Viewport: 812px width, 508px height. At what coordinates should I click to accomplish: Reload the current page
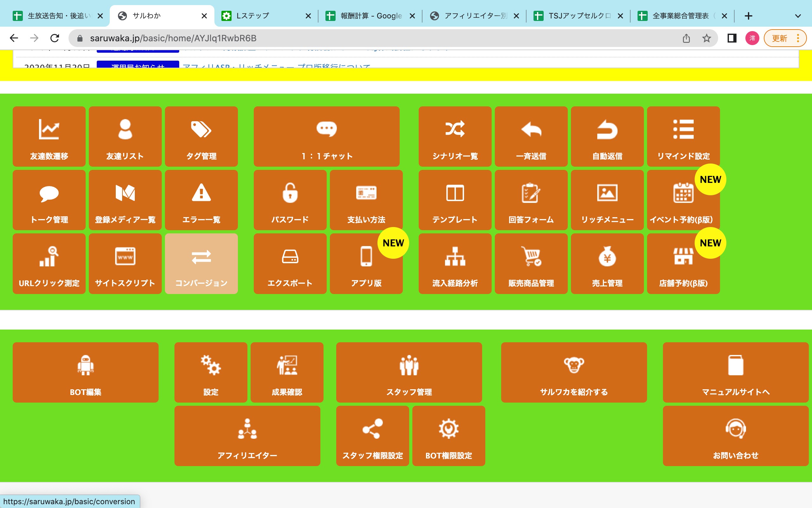pyautogui.click(x=55, y=38)
